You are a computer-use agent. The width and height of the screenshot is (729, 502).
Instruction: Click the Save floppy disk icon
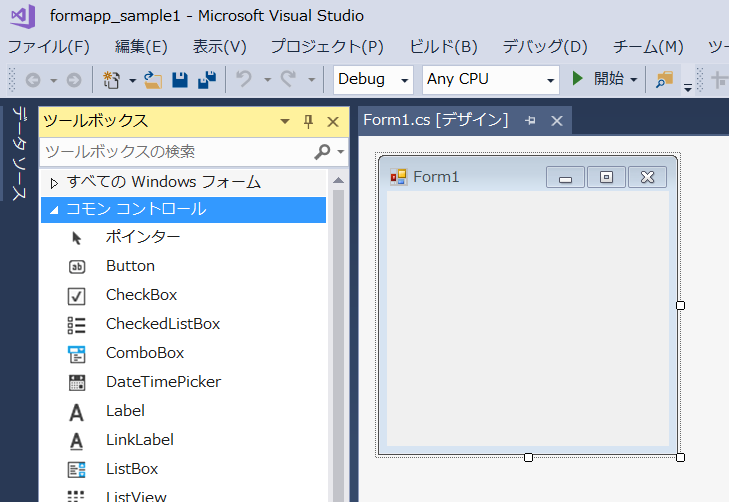180,80
